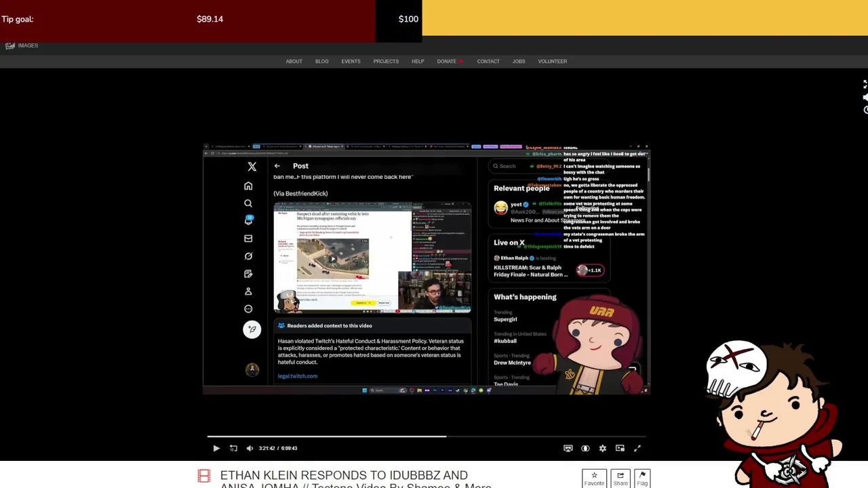Click the profile avatar in X sidebar
The width and height of the screenshot is (868, 488).
(252, 369)
